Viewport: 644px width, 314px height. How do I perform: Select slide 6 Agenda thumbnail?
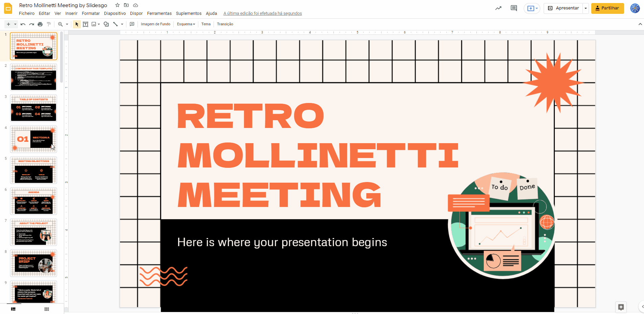[x=33, y=201]
